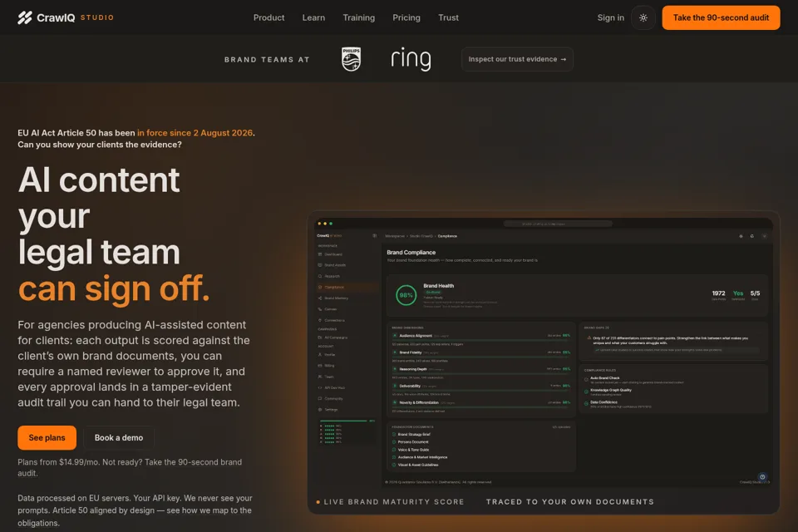This screenshot has width=798, height=532.
Task: Open the Trust nav item
Action: click(x=448, y=17)
